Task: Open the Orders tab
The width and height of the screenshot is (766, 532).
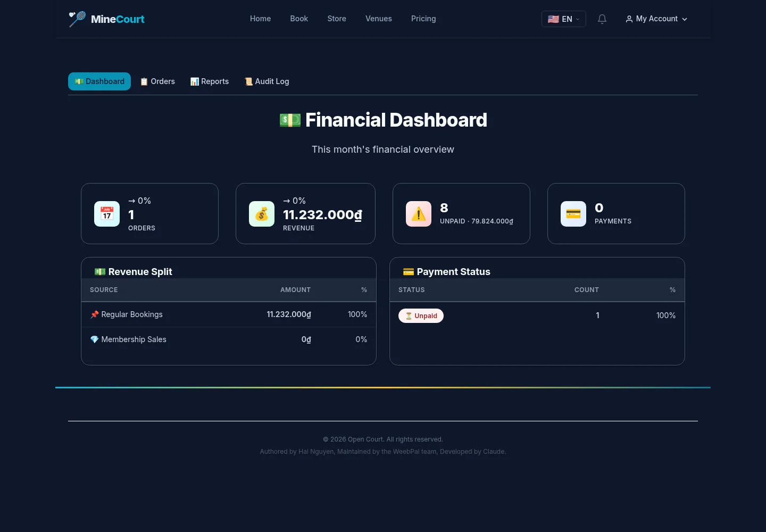Action: point(157,81)
